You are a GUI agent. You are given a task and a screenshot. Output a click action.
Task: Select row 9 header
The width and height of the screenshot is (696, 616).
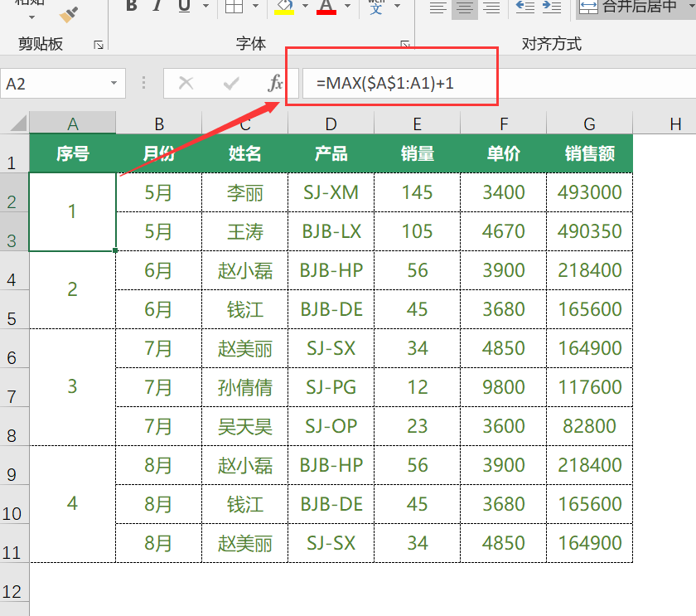pos(14,465)
